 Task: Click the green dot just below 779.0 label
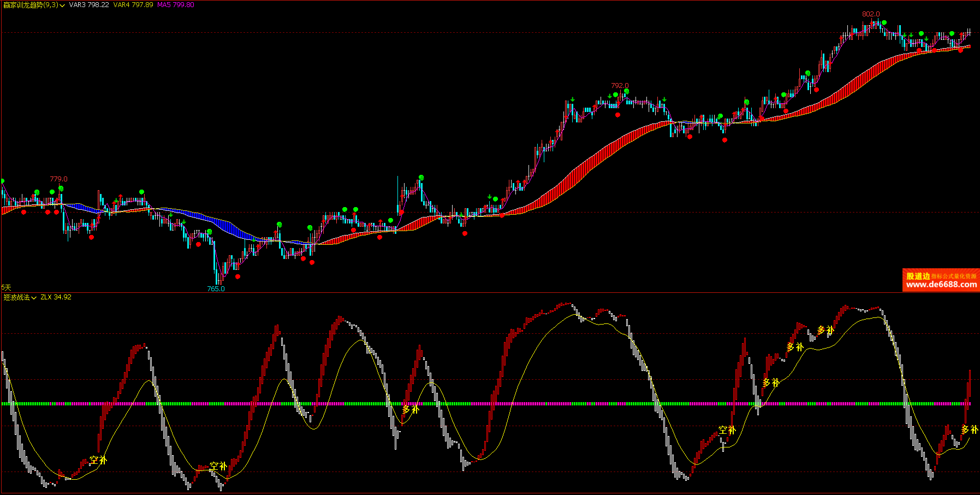[x=61, y=188]
